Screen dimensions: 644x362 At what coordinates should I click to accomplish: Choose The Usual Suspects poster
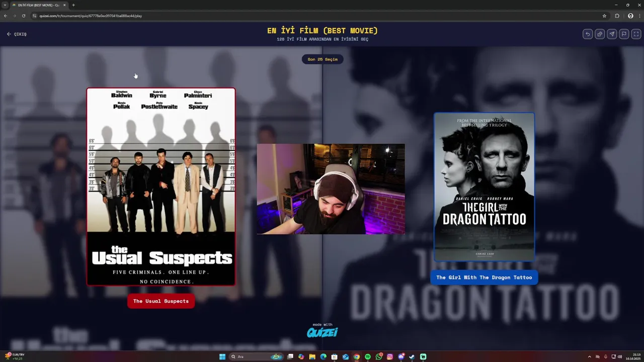pyautogui.click(x=161, y=187)
